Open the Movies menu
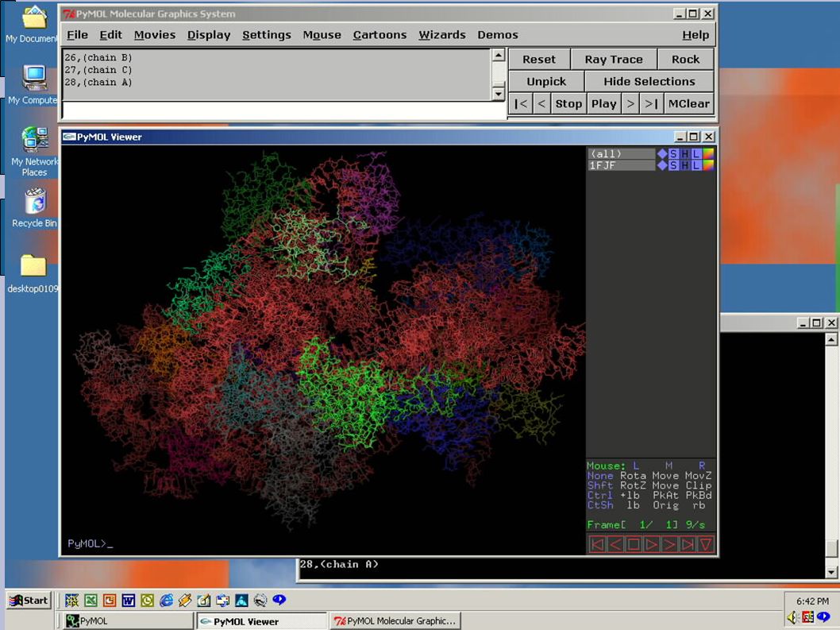This screenshot has width=840, height=630. 155,35
